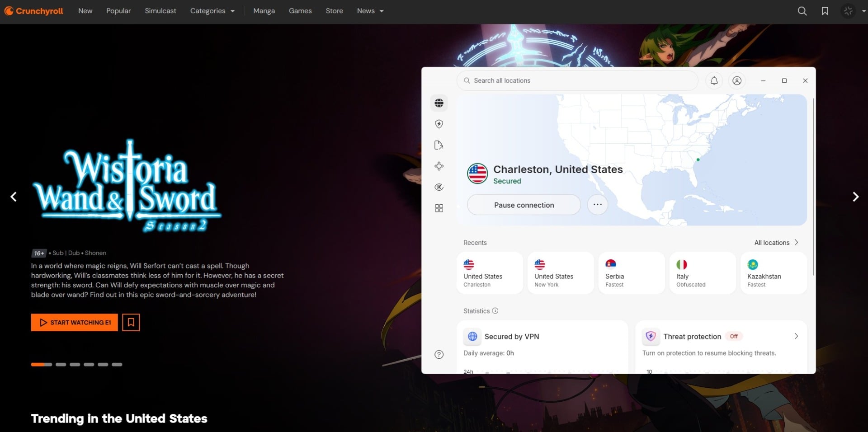
Task: Open the file sharing sidebar icon
Action: tap(439, 145)
